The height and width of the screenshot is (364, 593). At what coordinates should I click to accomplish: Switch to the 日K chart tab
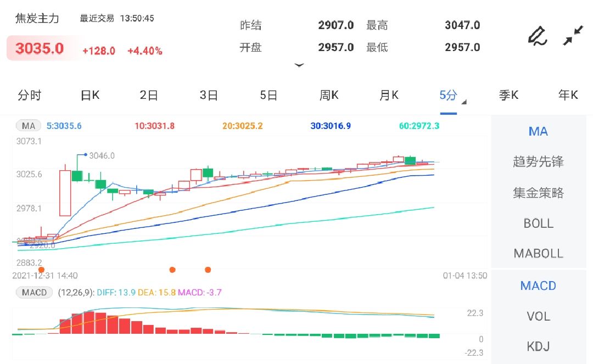pyautogui.click(x=90, y=95)
